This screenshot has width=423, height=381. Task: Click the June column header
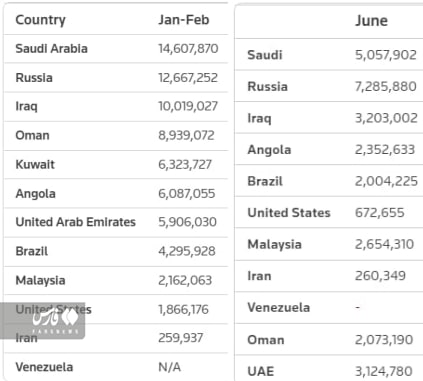coord(371,21)
